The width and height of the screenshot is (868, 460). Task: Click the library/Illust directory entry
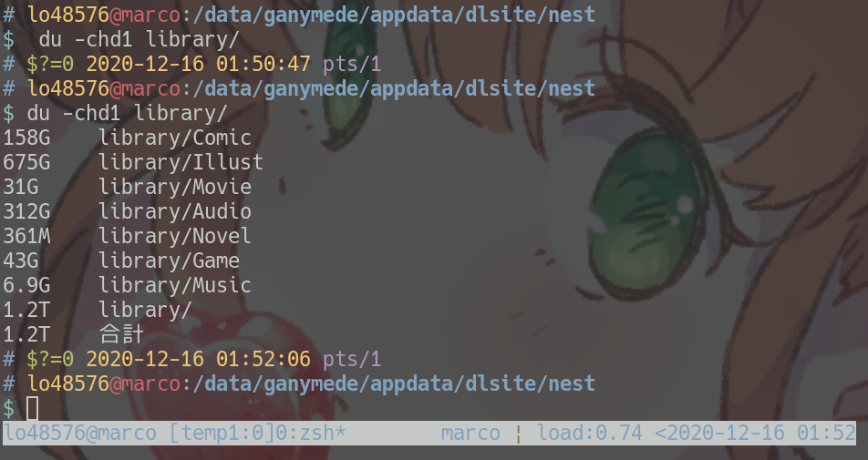coord(181,162)
